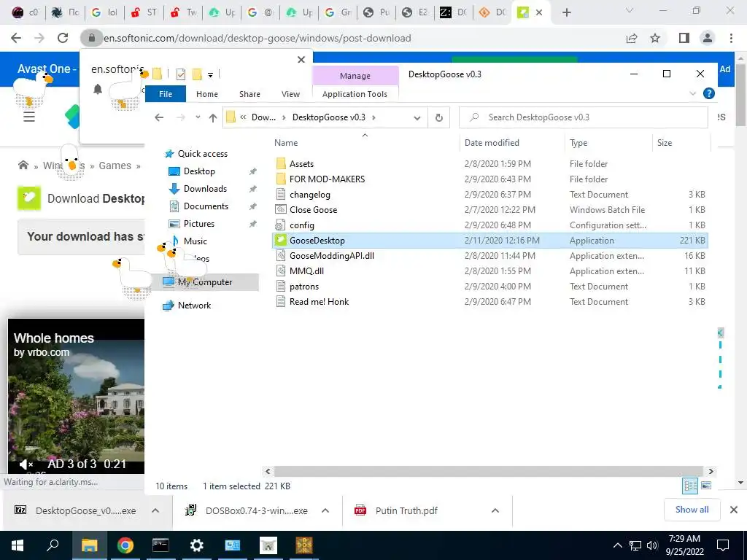The width and height of the screenshot is (747, 560).
Task: Bookmark this page with the star icon
Action: click(x=655, y=38)
